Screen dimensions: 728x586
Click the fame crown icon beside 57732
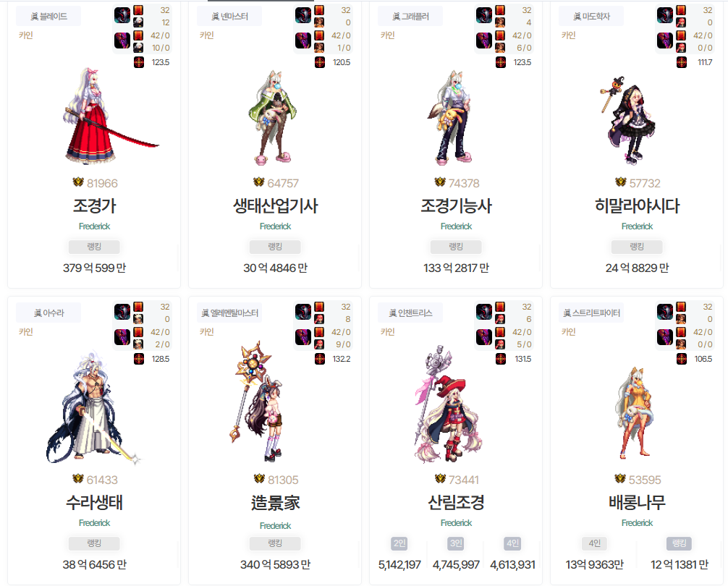[x=620, y=182]
